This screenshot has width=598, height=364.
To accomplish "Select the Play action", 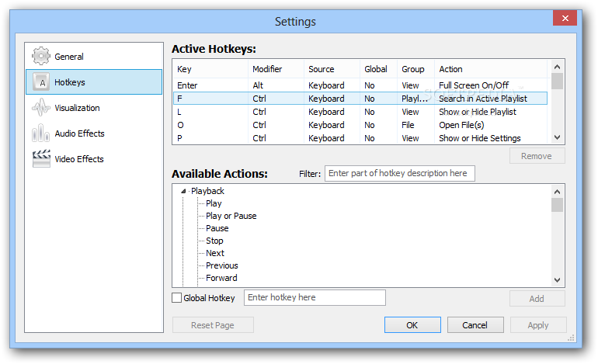I will pos(214,203).
